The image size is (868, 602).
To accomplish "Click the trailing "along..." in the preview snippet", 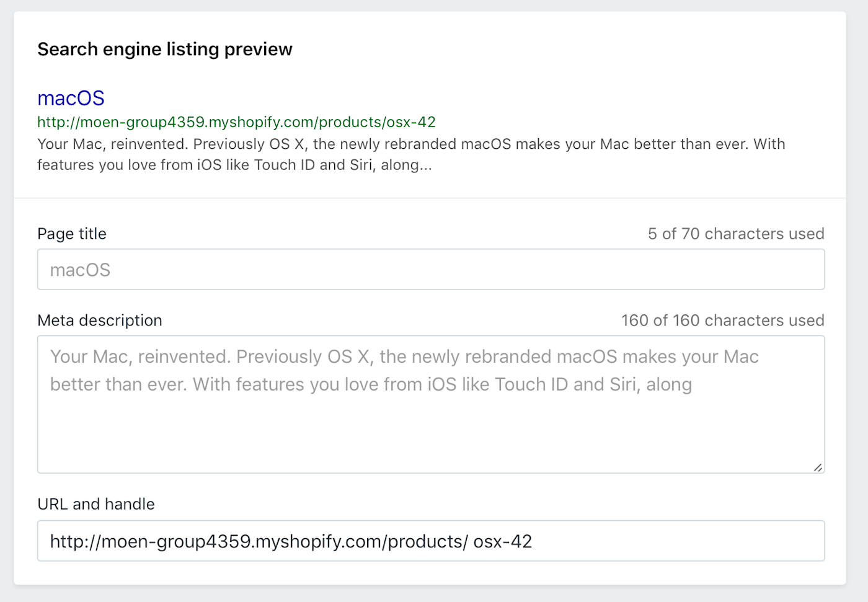I will pyautogui.click(x=406, y=166).
